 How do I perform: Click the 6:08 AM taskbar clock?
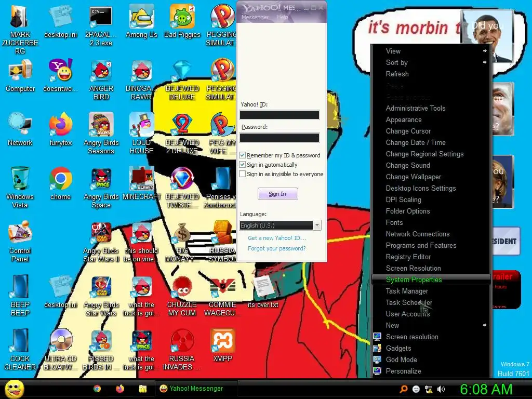coord(486,389)
